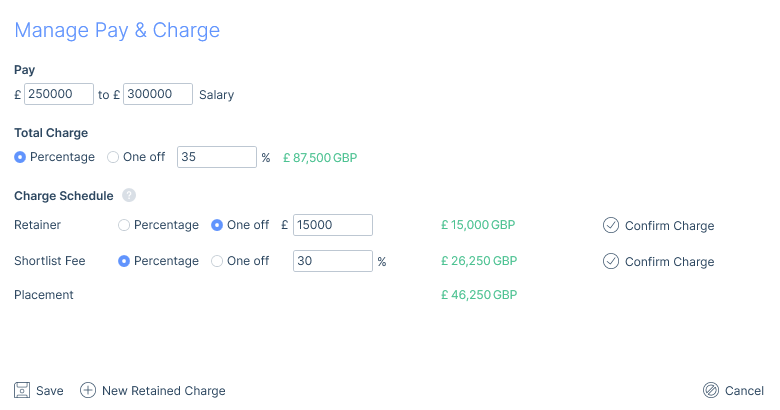
Task: Edit the Retainer amount field showing 15000
Action: pyautogui.click(x=333, y=225)
